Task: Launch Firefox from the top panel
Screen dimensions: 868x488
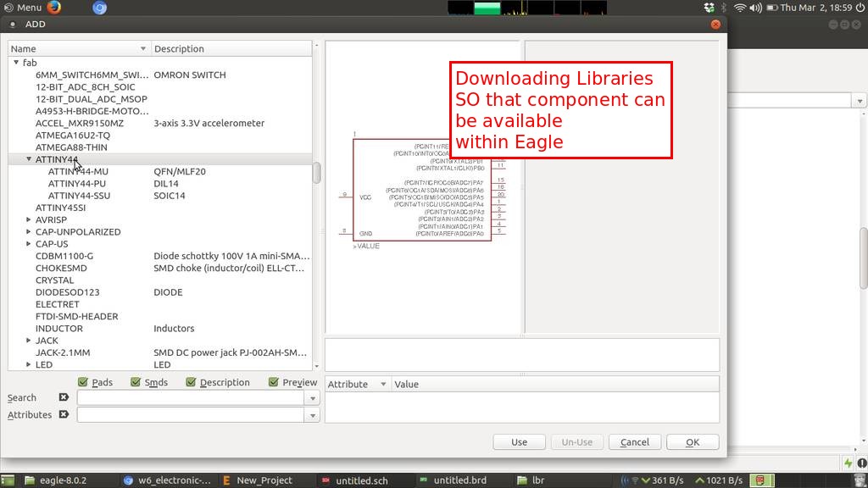Action: tap(53, 7)
